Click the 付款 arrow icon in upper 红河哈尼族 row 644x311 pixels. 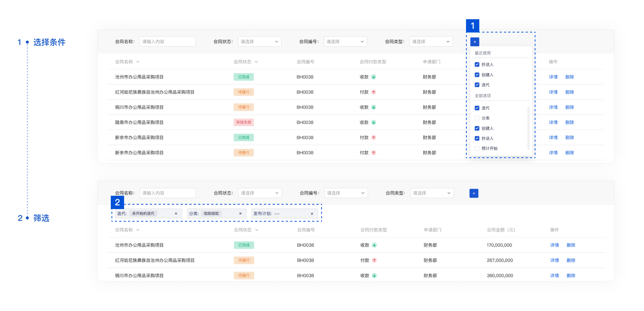(374, 92)
